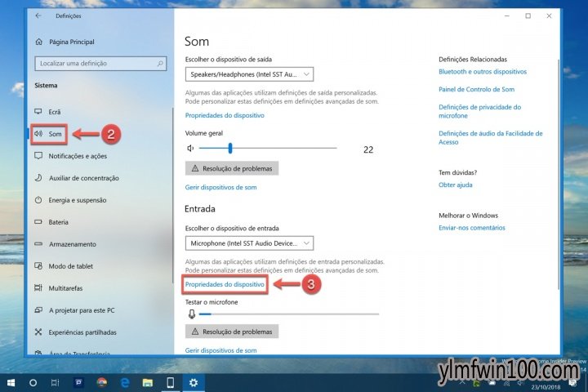The height and width of the screenshot is (392, 588).
Task: Click the Sistema sidebar heading
Action: 46,86
